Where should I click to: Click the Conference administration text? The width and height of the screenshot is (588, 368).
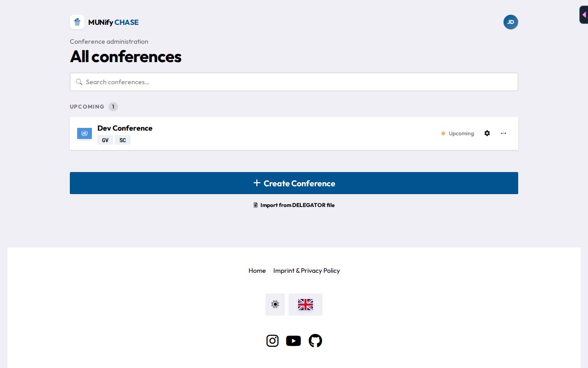tap(109, 41)
